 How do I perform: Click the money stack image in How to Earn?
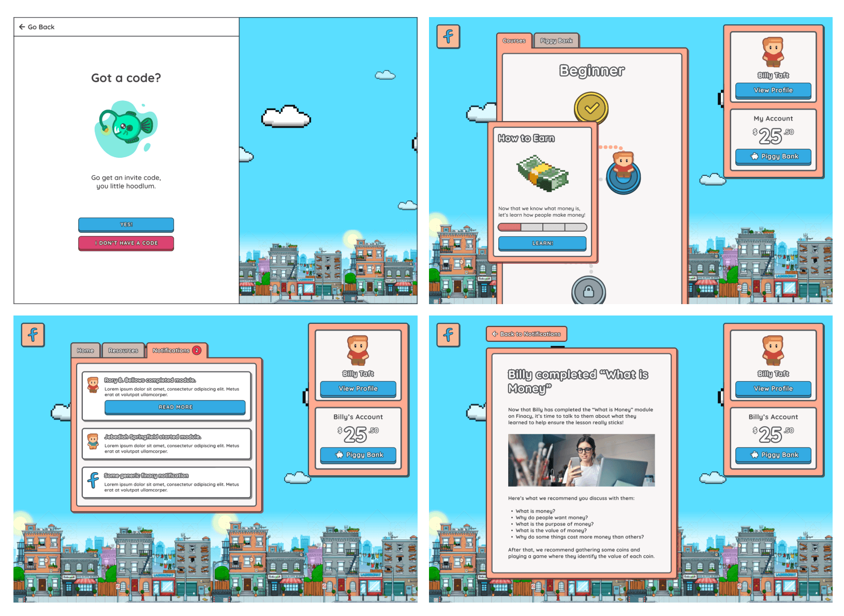pos(542,173)
